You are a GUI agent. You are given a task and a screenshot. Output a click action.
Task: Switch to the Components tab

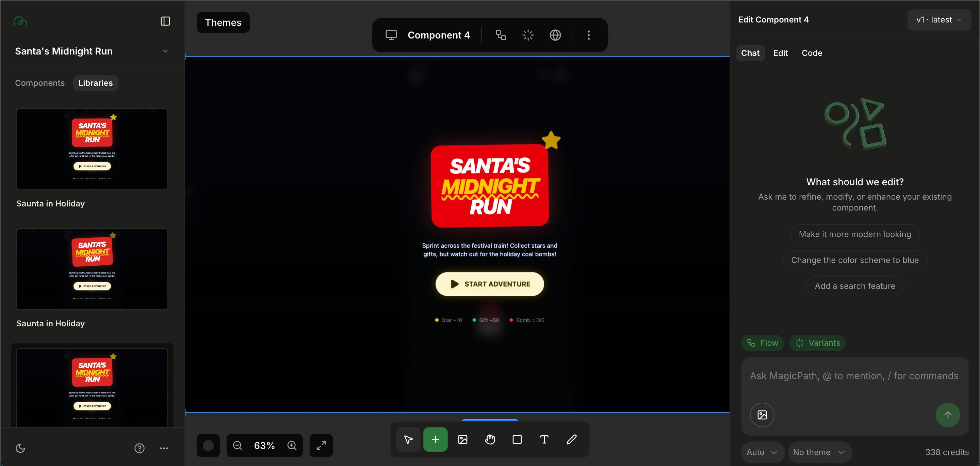tap(39, 83)
